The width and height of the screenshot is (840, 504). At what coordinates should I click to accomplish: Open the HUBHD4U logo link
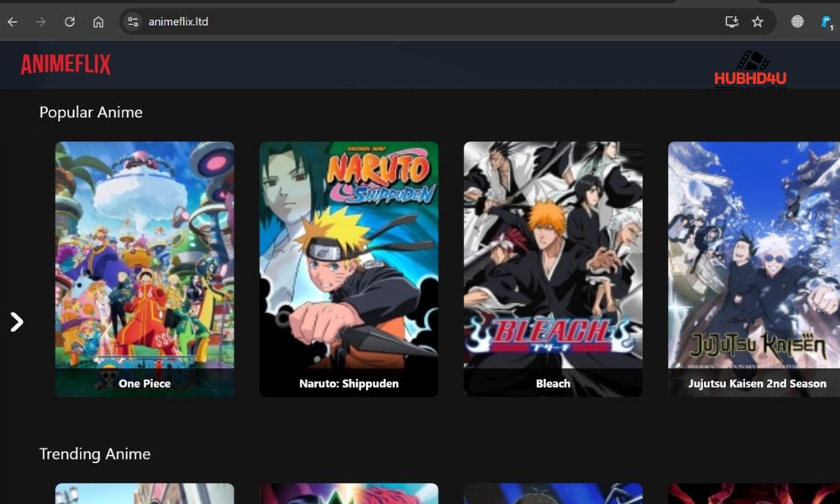pos(750,71)
